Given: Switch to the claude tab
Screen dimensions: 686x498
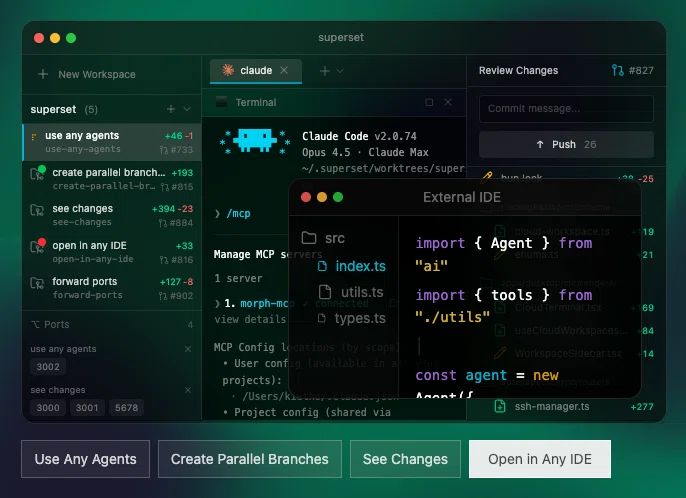Looking at the screenshot, I should [x=256, y=70].
